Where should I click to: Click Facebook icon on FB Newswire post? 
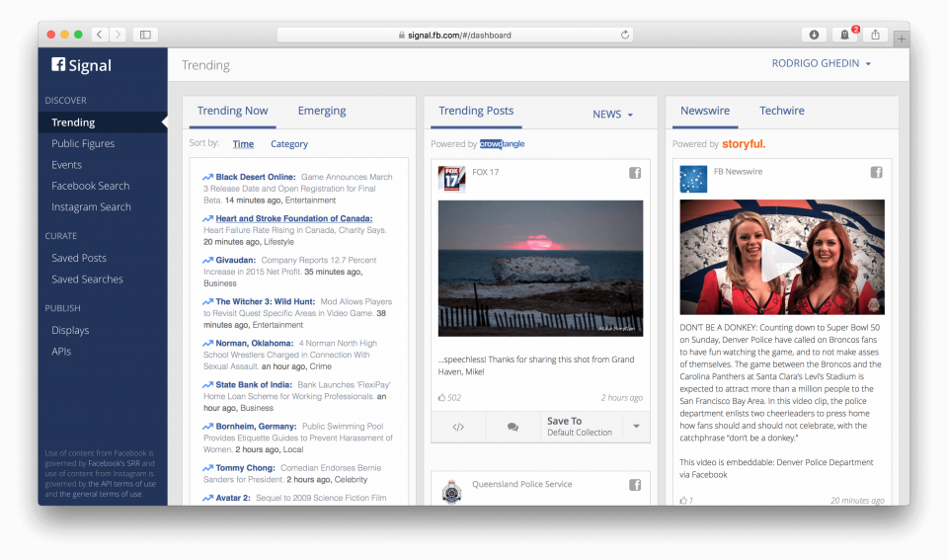tap(876, 172)
